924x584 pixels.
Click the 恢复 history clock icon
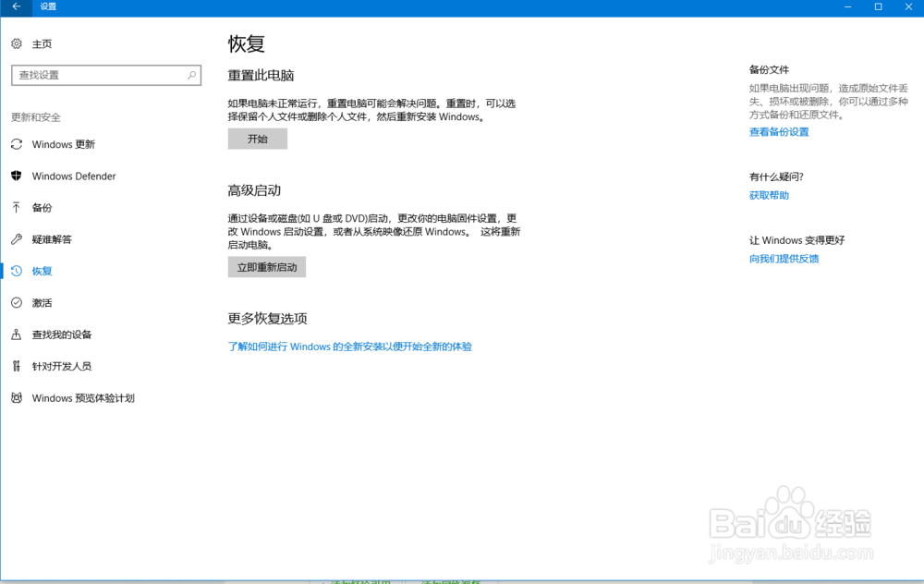click(17, 271)
